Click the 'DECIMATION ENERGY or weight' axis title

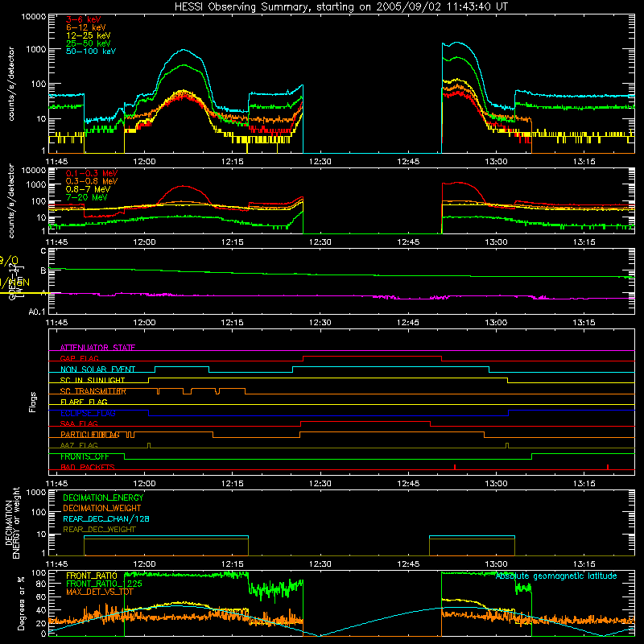12,522
